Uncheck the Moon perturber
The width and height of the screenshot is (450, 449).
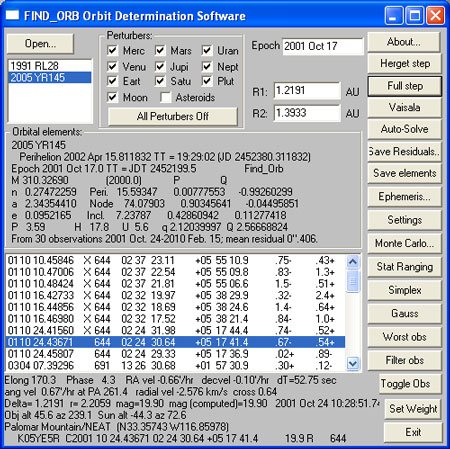pyautogui.click(x=112, y=97)
